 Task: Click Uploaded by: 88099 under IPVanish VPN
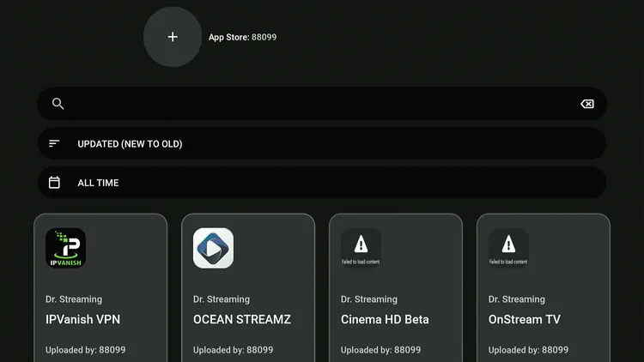[85, 350]
